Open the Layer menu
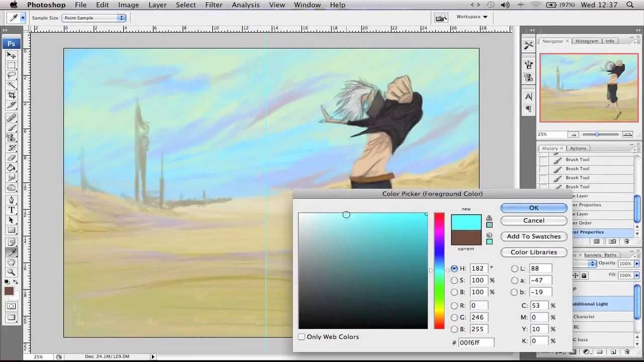Image resolution: width=644 pixels, height=362 pixels. tap(157, 5)
